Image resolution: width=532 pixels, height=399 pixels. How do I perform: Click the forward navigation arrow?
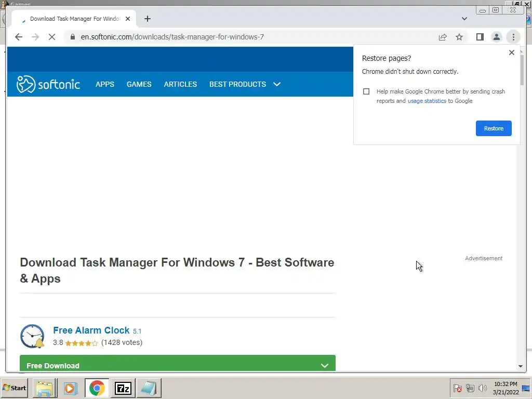(35, 37)
